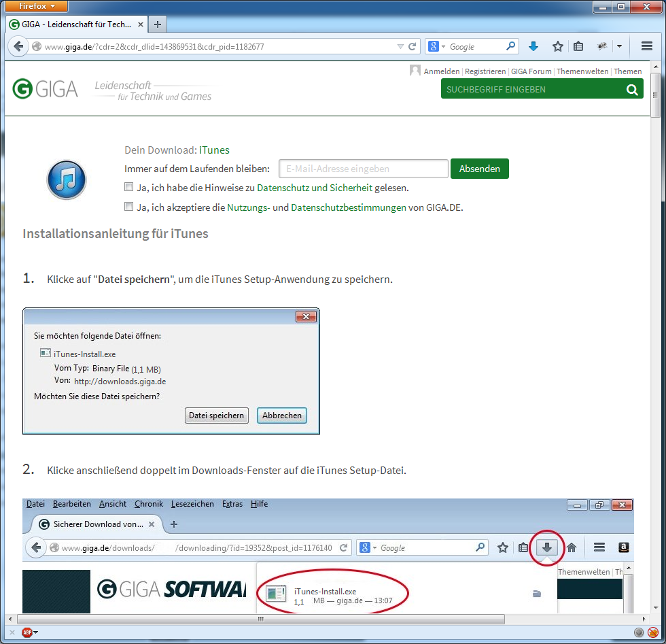This screenshot has height=644, width=666.
Task: Check the Datenschutz und Sicherheit checkbox
Action: (128, 186)
